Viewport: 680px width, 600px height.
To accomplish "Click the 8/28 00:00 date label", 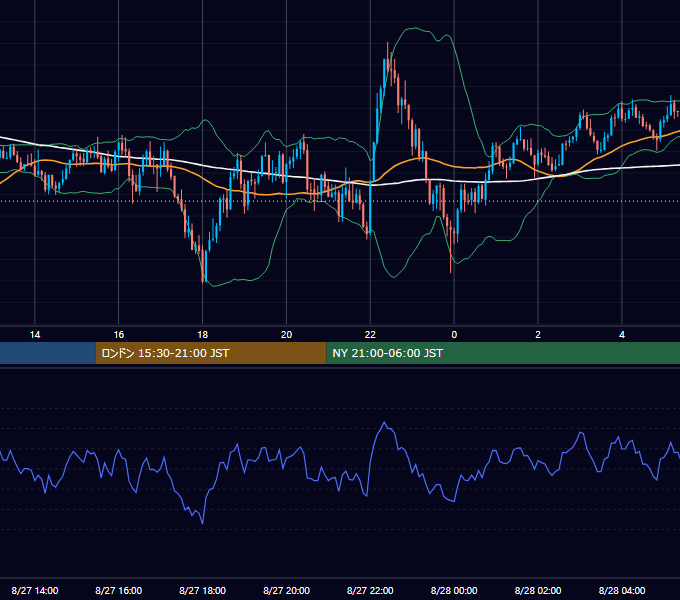I will 454,590.
